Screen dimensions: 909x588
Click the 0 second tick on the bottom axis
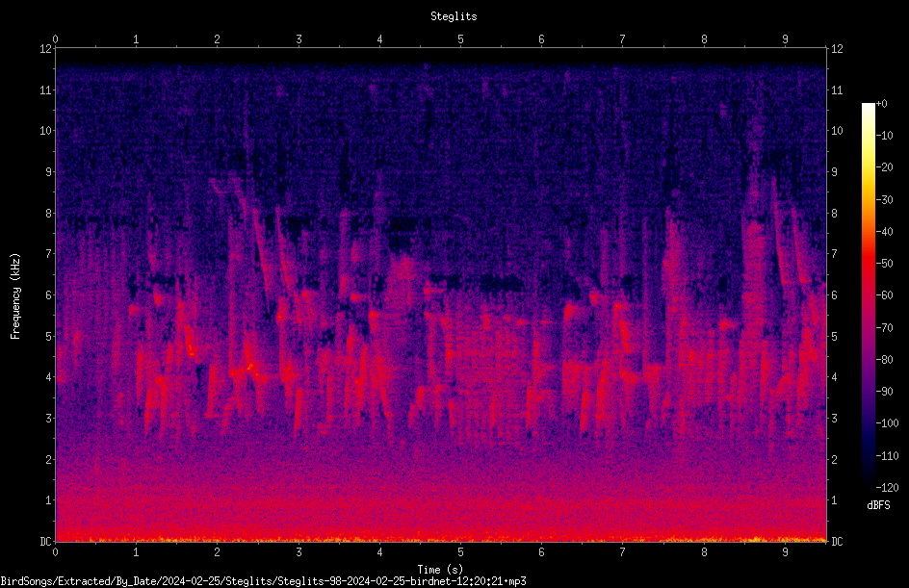tap(55, 552)
